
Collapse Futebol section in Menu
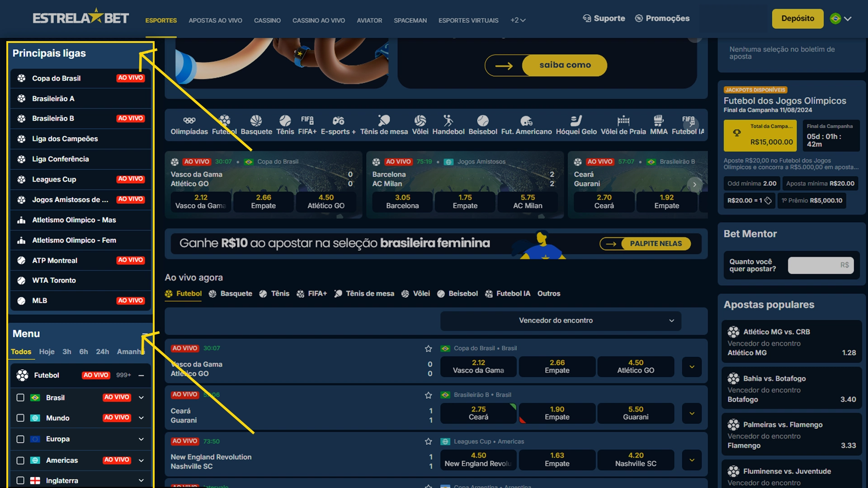(x=141, y=375)
